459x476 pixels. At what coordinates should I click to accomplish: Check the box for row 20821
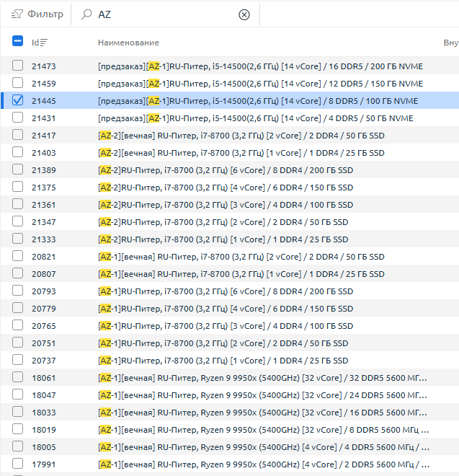(18, 256)
